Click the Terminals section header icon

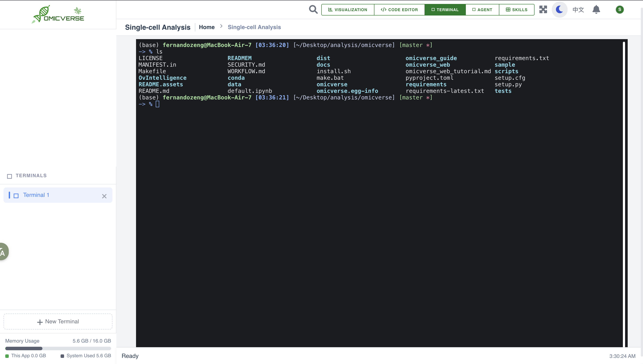click(9, 176)
